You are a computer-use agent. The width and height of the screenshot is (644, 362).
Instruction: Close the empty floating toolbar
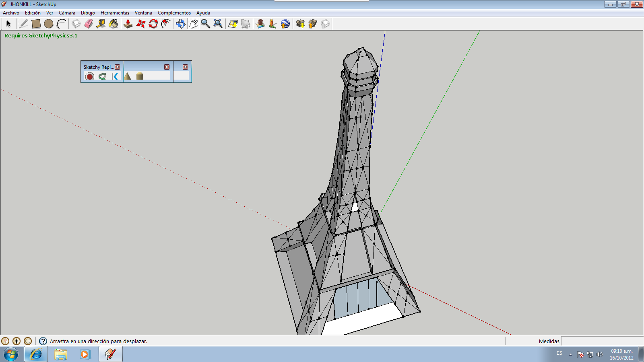tap(185, 67)
